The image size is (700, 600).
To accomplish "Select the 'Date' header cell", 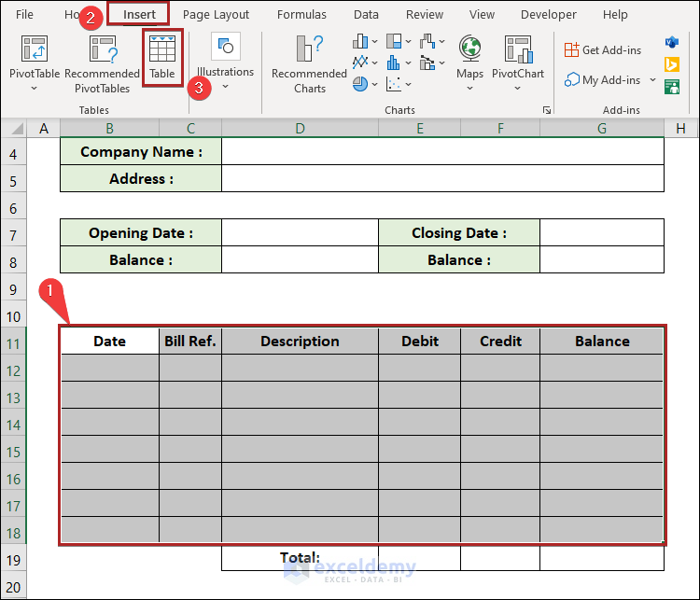I will point(110,342).
